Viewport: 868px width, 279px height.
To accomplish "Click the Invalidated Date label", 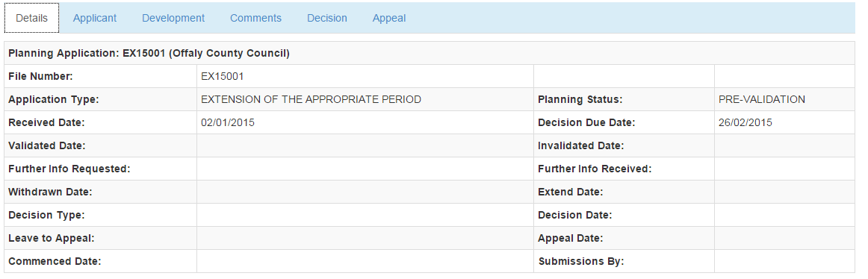I will (580, 146).
